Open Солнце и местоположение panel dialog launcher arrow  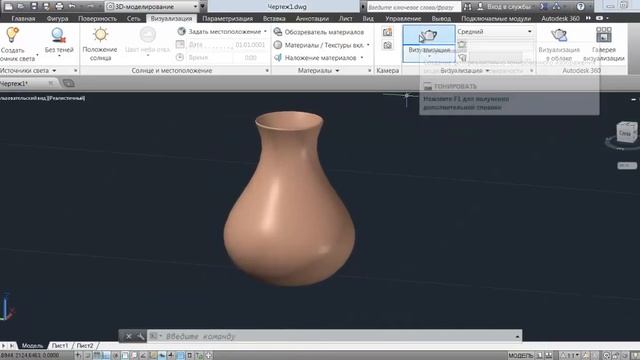click(267, 71)
